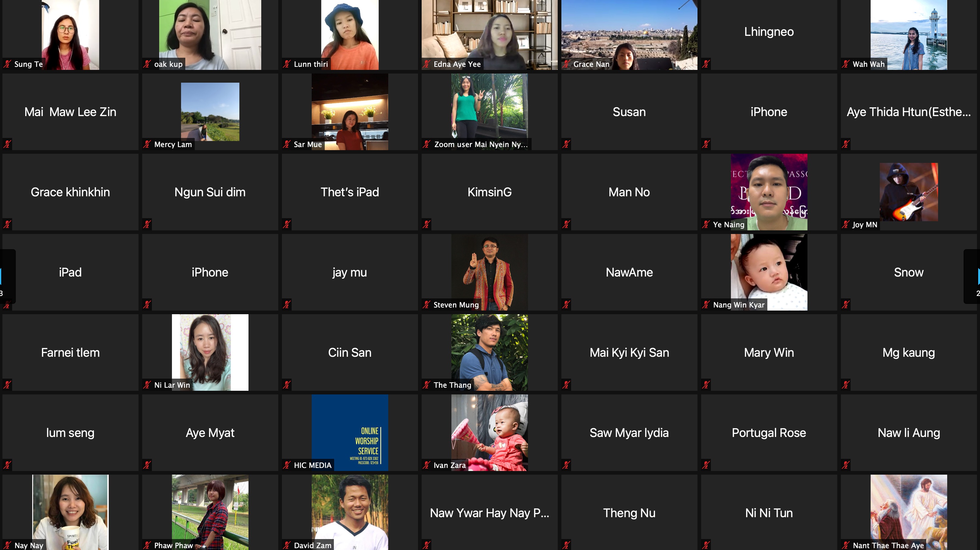This screenshot has height=550, width=980.
Task: Click the muted mic icon next to Steven Mung
Action: [x=427, y=304]
